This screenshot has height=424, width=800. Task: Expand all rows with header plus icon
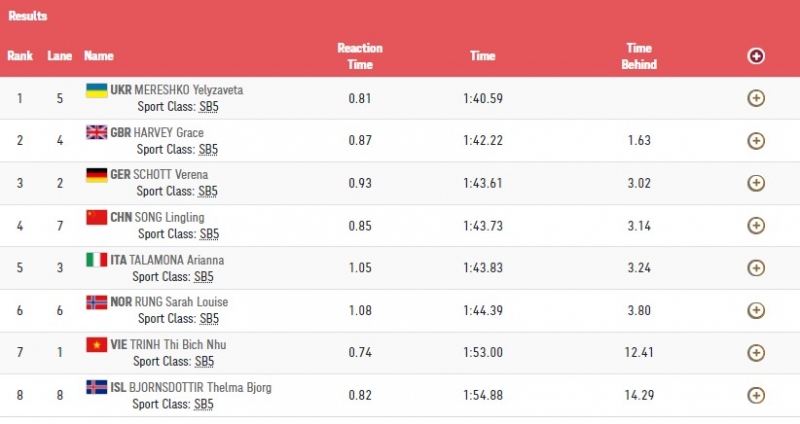pos(756,56)
